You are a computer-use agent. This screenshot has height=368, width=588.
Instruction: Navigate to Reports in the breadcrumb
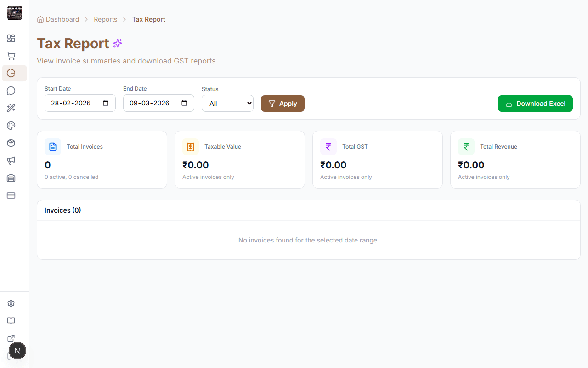coord(105,19)
